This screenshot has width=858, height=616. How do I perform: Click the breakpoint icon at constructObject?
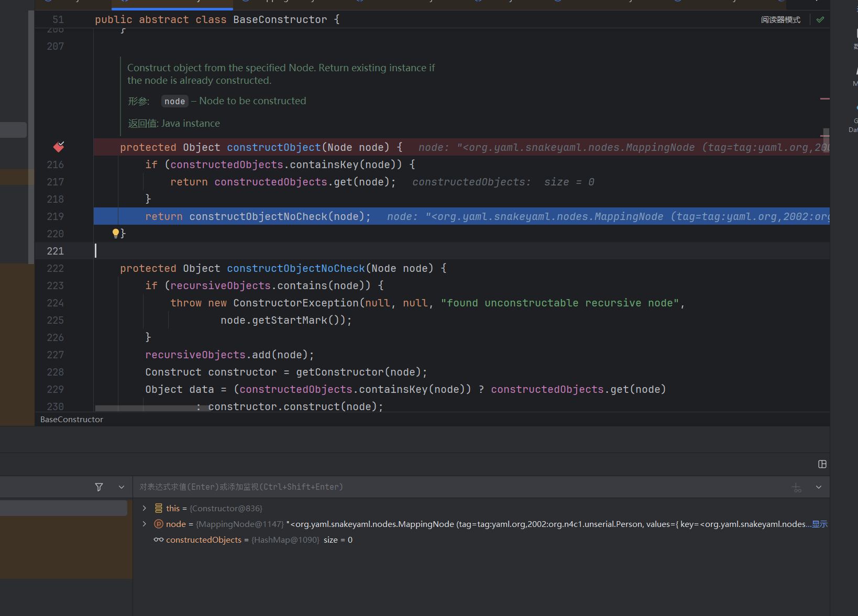(59, 147)
